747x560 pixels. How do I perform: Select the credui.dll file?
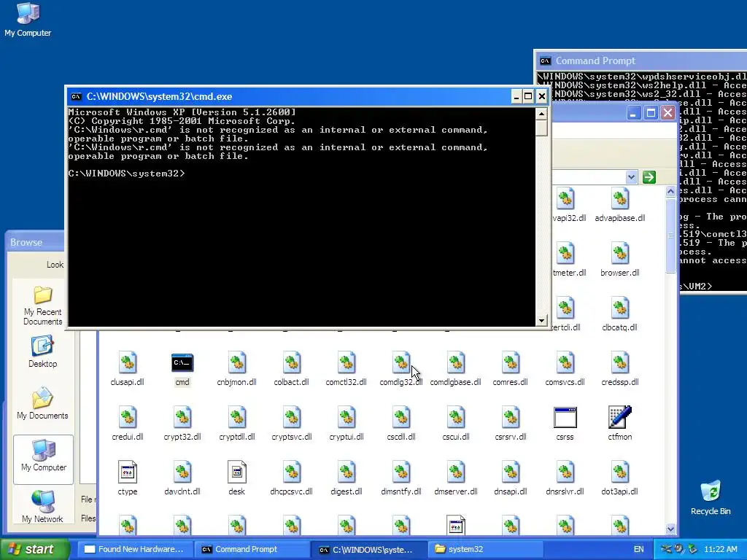coord(127,424)
